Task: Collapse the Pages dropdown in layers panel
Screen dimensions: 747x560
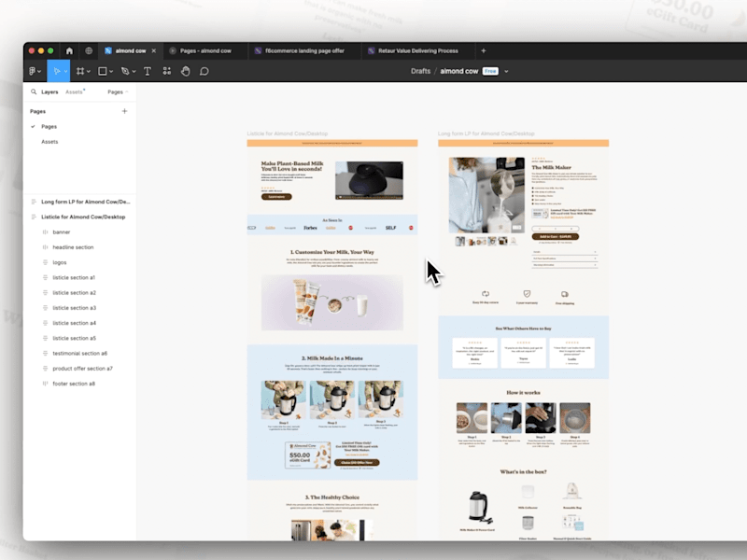Action: 118,91
